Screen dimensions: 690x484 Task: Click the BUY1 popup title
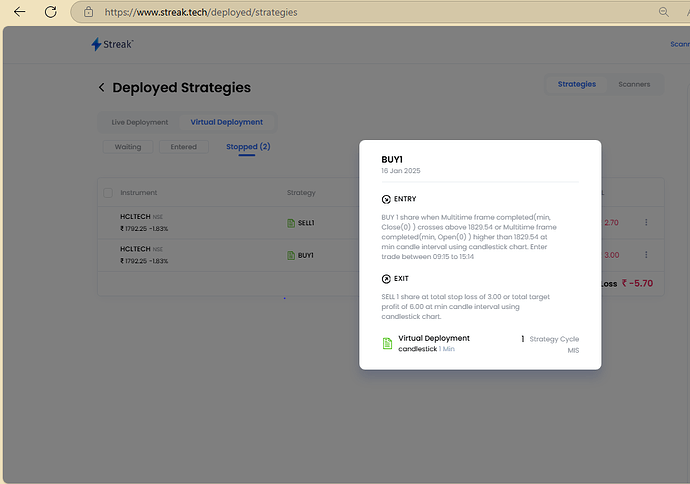[x=392, y=159]
